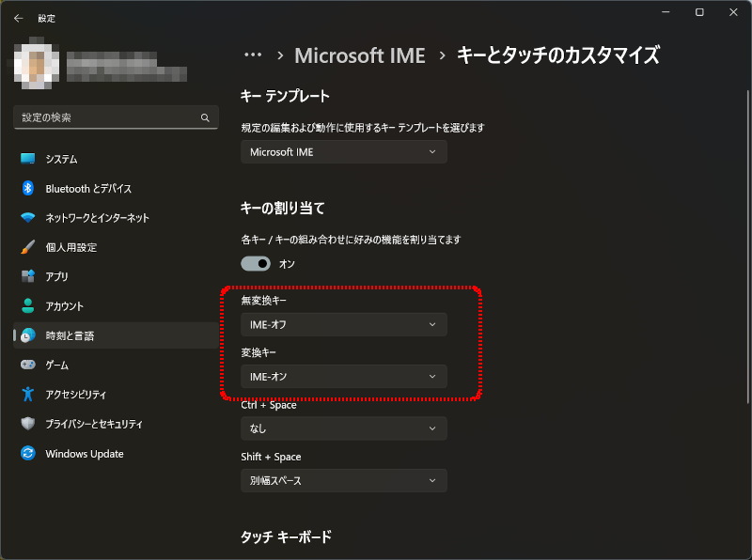Screen dimensions: 752x560
Task: Select 時刻と言語 in the sidebar
Action: point(116,335)
